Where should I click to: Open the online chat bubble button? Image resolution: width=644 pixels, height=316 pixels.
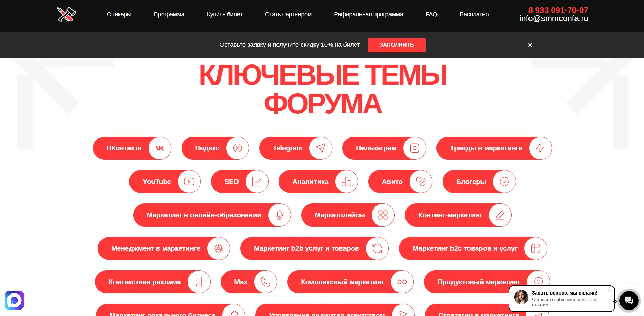tap(629, 300)
